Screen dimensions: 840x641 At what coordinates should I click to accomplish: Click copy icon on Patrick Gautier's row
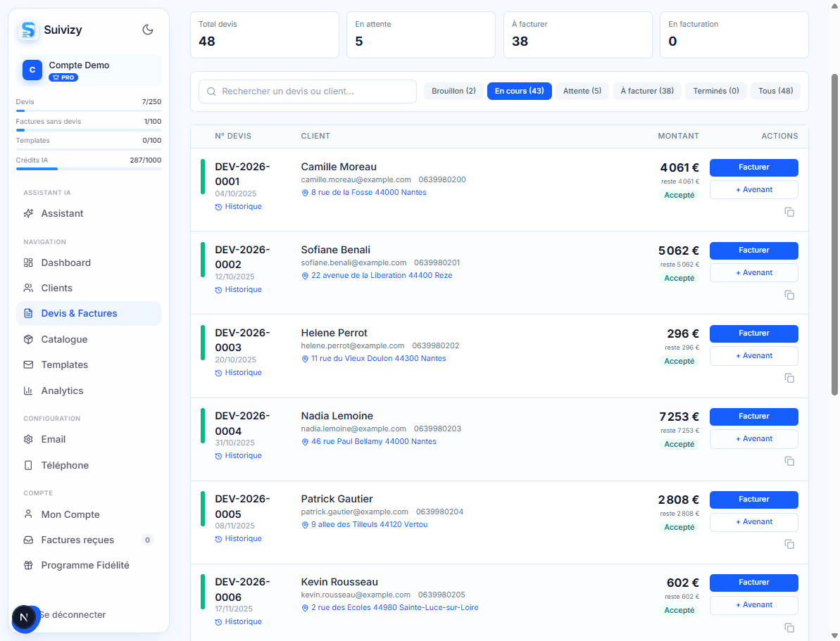(x=789, y=544)
